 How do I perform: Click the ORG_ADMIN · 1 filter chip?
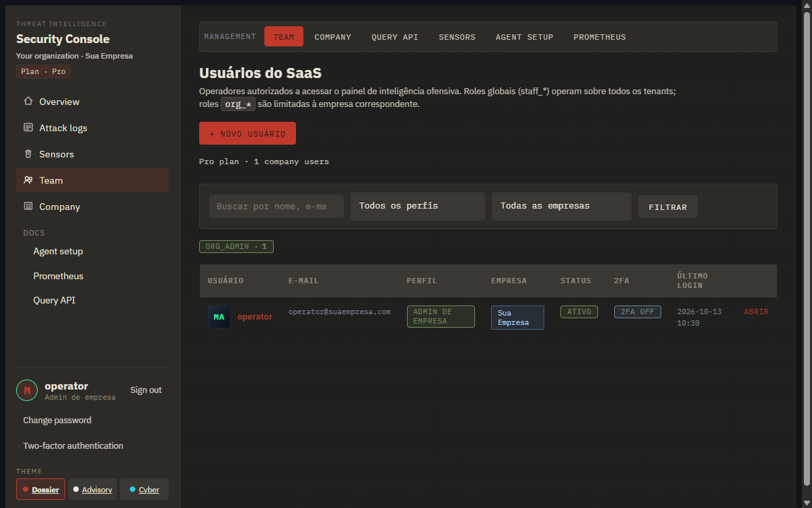[236, 247]
